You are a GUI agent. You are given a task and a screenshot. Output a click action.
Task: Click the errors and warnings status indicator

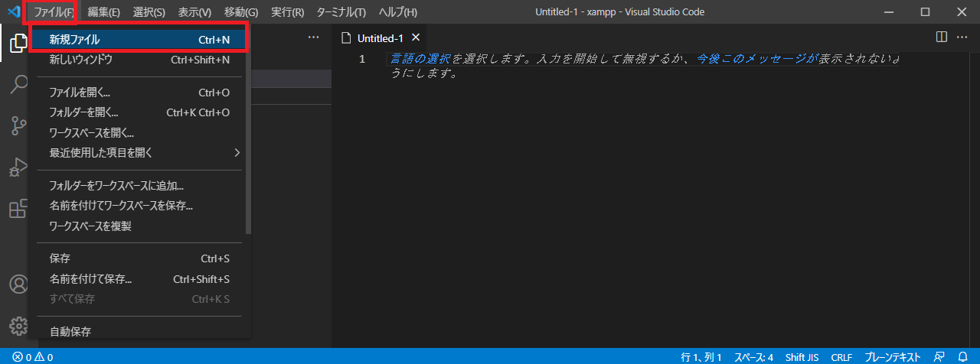[32, 357]
